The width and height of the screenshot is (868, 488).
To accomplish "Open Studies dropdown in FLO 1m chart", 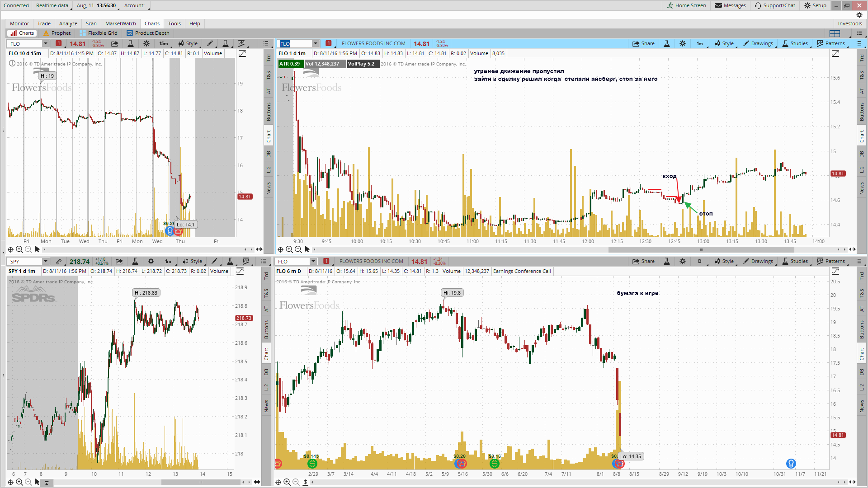I will 796,44.
